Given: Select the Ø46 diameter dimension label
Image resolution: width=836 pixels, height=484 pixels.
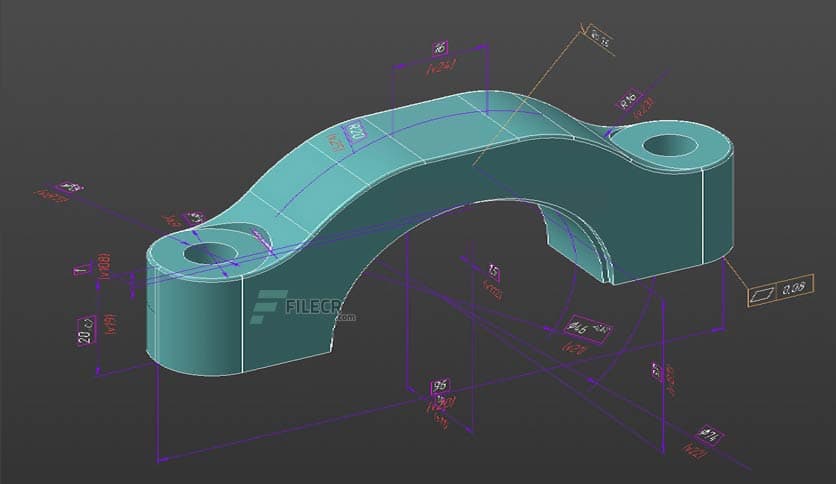Looking at the screenshot, I should coord(578,327).
